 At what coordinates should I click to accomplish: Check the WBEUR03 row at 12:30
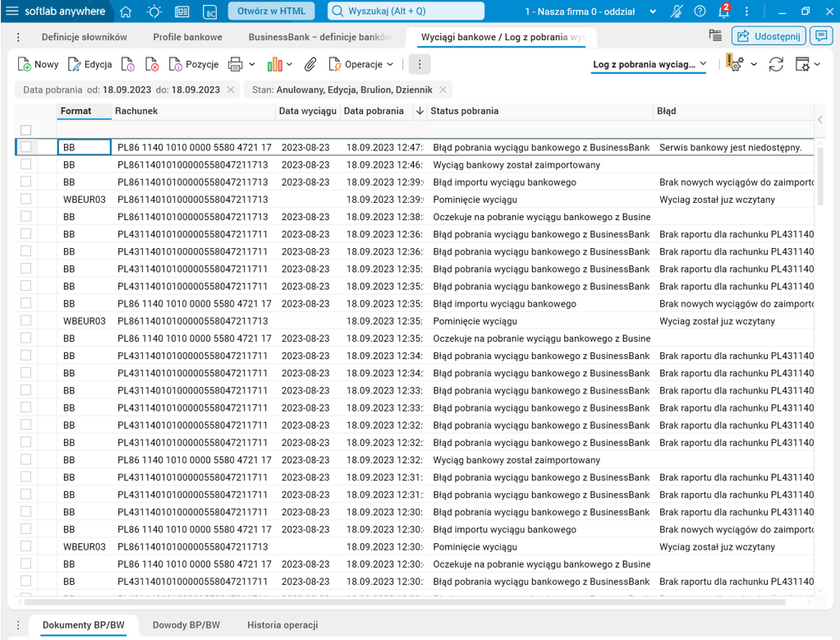coord(25,546)
